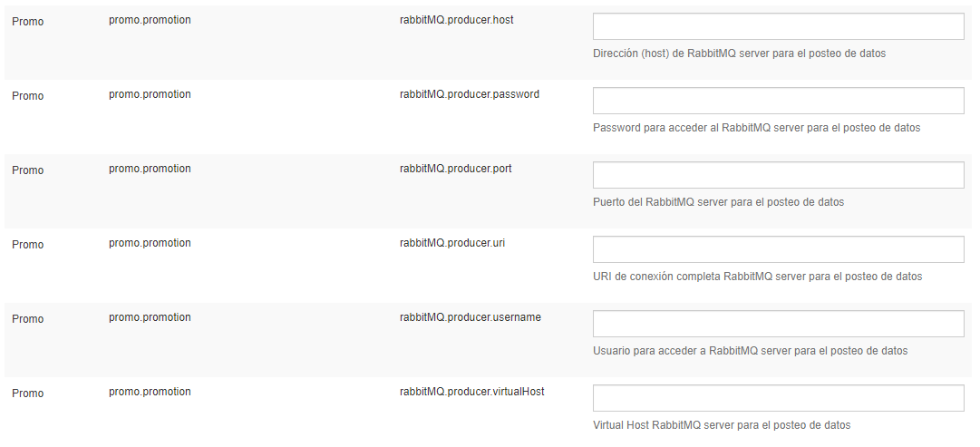Click promo.promotion in the virtualHost row
The width and height of the screenshot is (980, 447).
[150, 392]
